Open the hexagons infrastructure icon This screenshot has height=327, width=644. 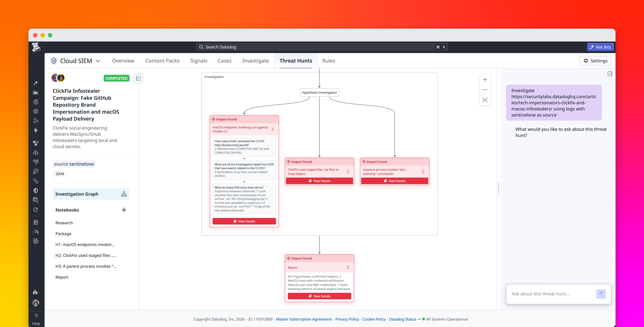tap(36, 143)
